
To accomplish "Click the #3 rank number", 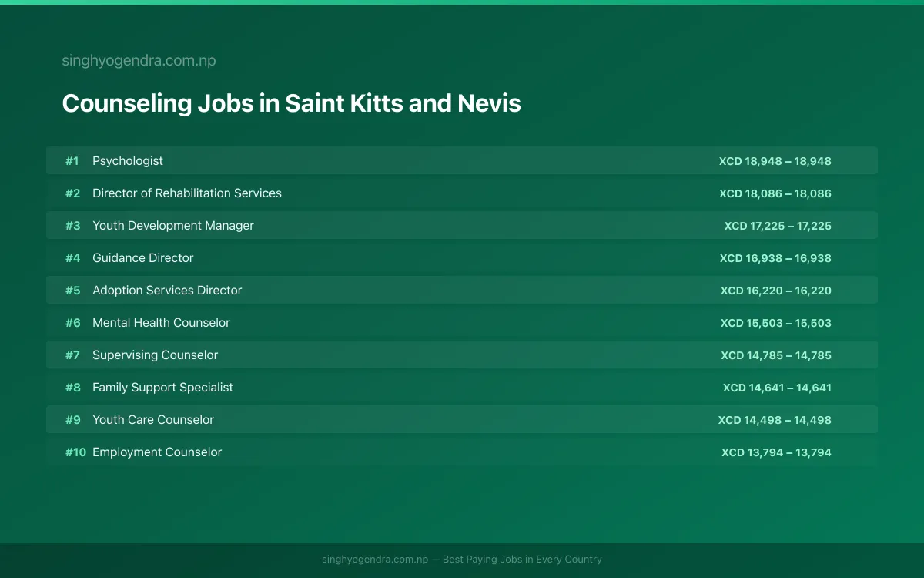I will click(x=72, y=226).
